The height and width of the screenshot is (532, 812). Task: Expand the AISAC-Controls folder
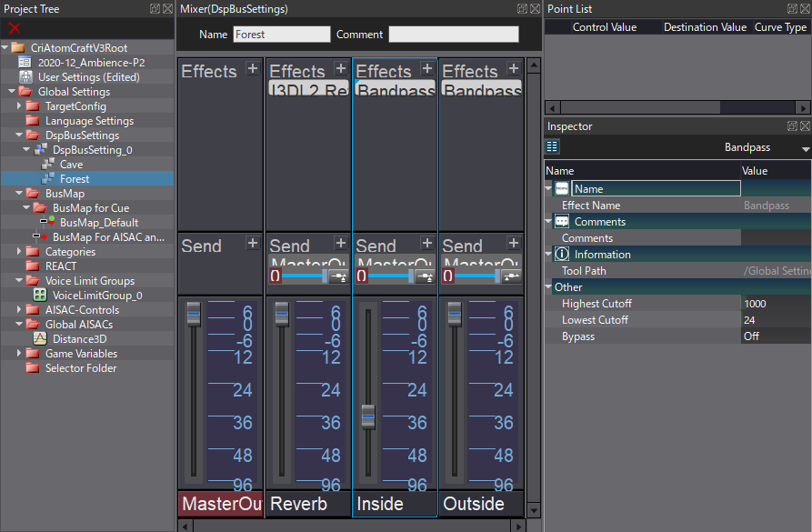(x=19, y=309)
